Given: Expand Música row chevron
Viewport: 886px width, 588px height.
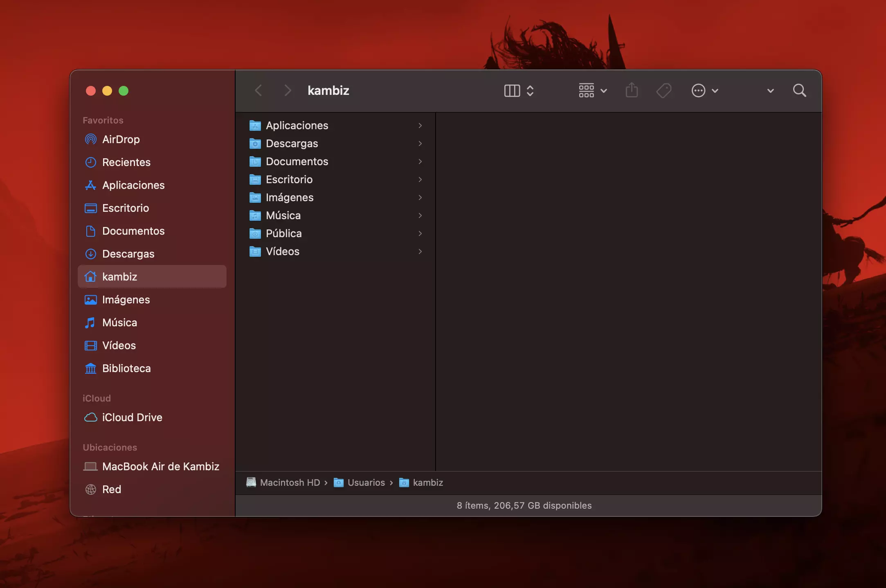Looking at the screenshot, I should click(x=420, y=215).
